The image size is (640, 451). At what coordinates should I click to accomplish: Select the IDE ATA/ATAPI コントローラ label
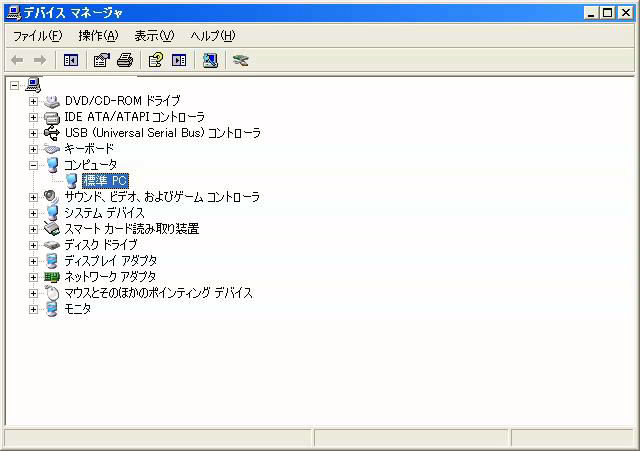point(135,117)
